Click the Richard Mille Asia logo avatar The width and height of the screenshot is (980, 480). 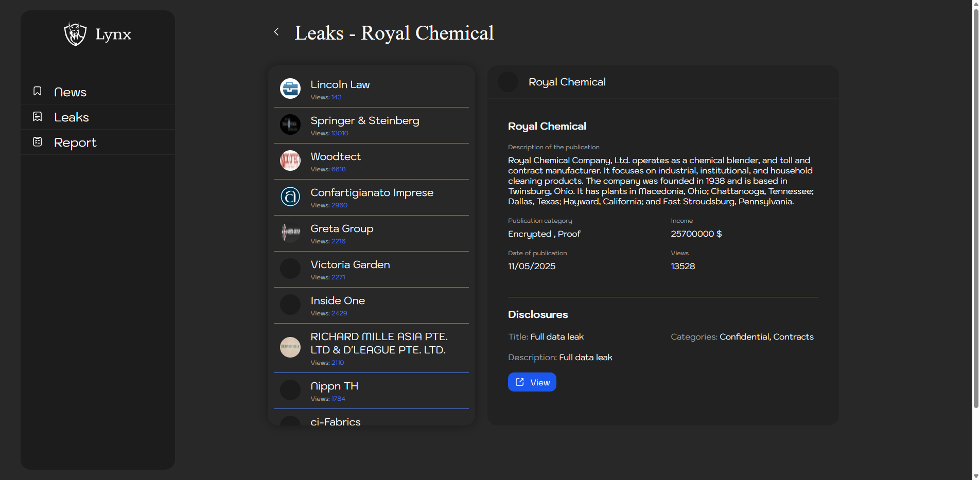(290, 347)
